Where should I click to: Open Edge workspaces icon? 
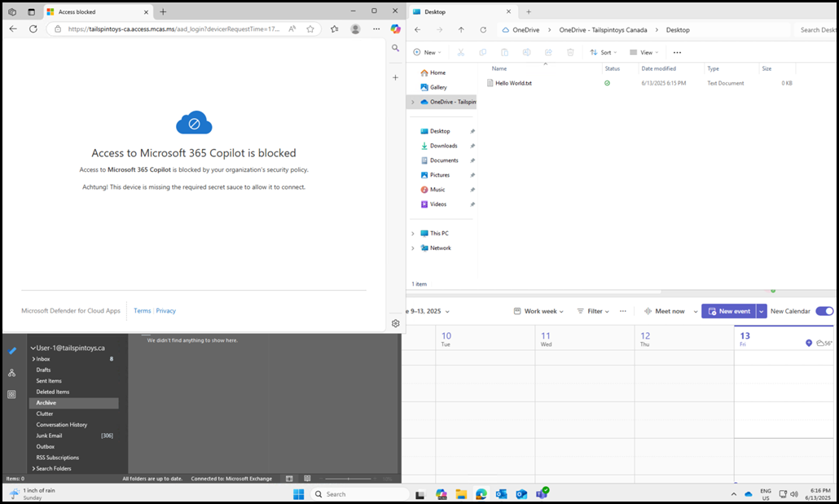pyautogui.click(x=12, y=11)
